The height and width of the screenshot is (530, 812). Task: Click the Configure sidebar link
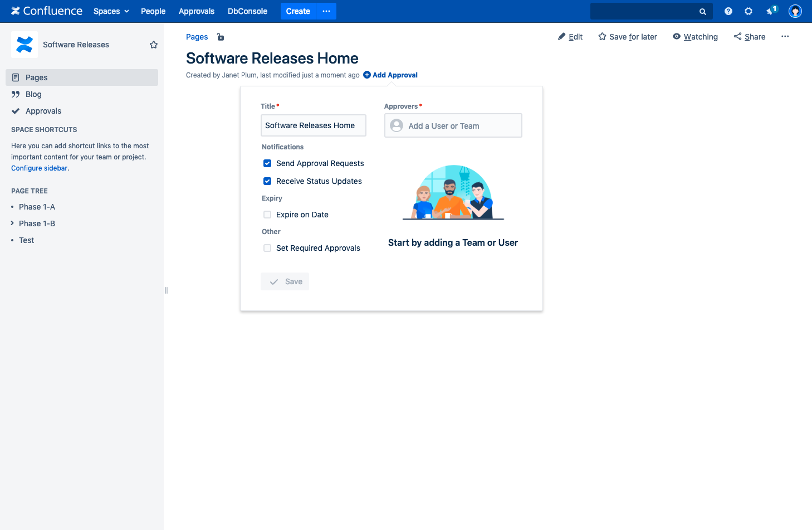pos(40,168)
